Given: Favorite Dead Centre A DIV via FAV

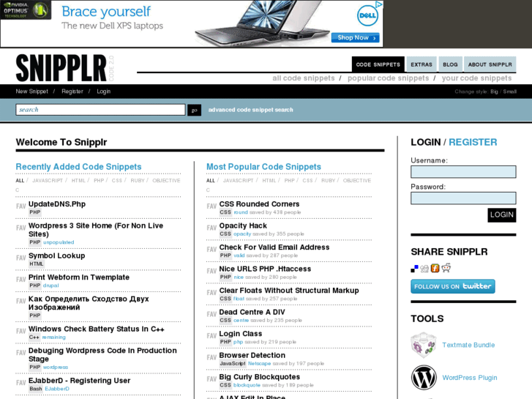Looking at the screenshot, I should (211, 314).
